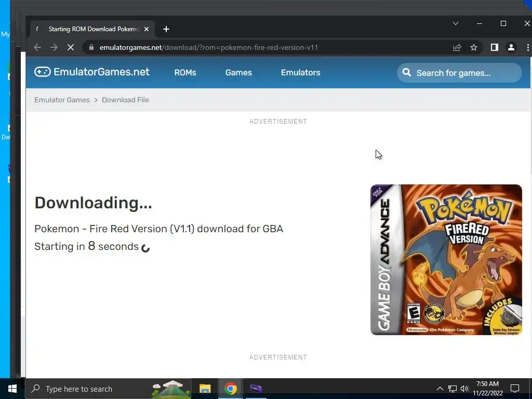Select the Starting ROM Download Pokemon tab

pos(92,29)
